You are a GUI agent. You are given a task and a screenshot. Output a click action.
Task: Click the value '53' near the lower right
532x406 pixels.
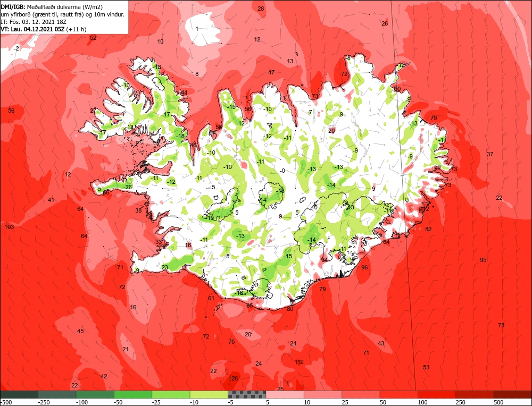click(426, 367)
